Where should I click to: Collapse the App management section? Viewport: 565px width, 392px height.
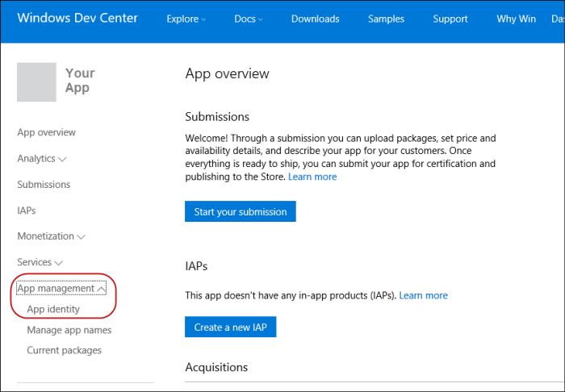61,288
